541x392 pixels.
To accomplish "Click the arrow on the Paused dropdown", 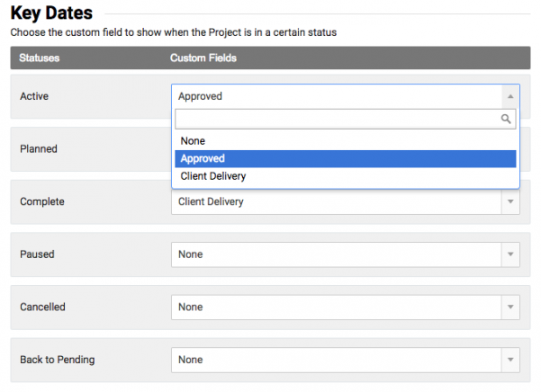I will pyautogui.click(x=510, y=254).
